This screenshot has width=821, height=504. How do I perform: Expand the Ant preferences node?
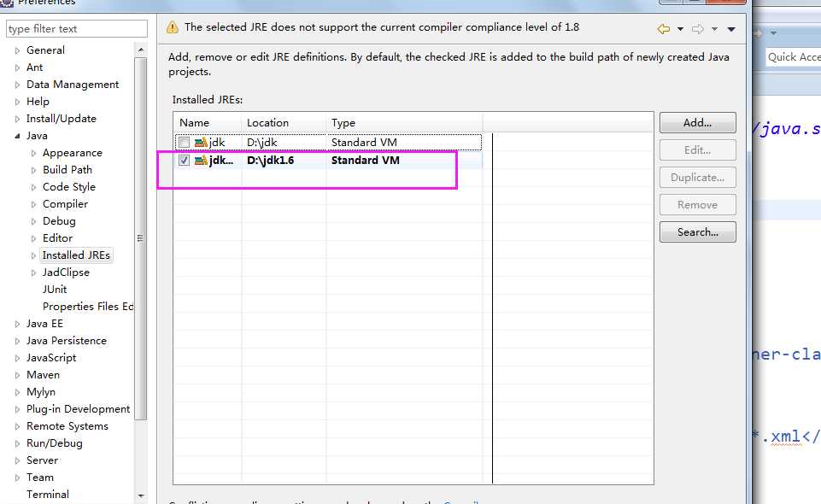tap(17, 68)
